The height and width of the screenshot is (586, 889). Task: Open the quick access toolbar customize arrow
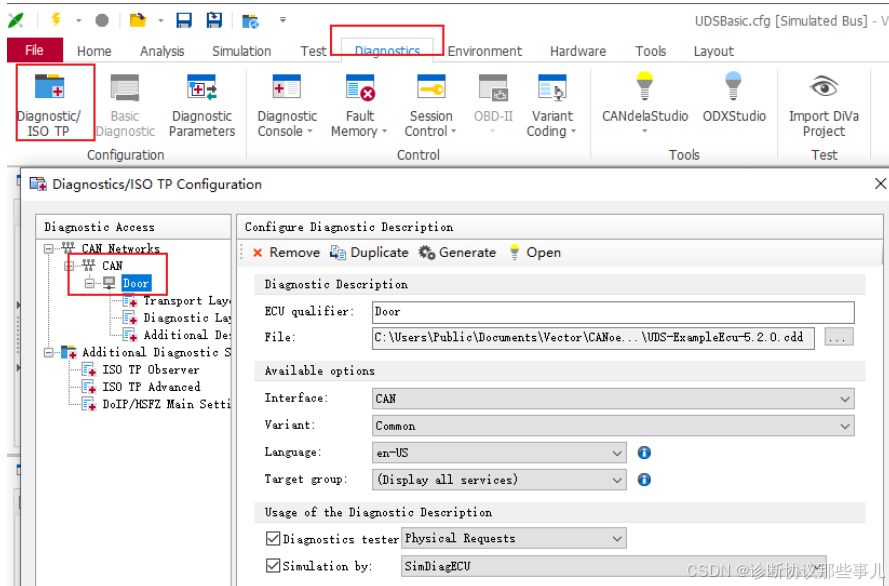pos(282,20)
